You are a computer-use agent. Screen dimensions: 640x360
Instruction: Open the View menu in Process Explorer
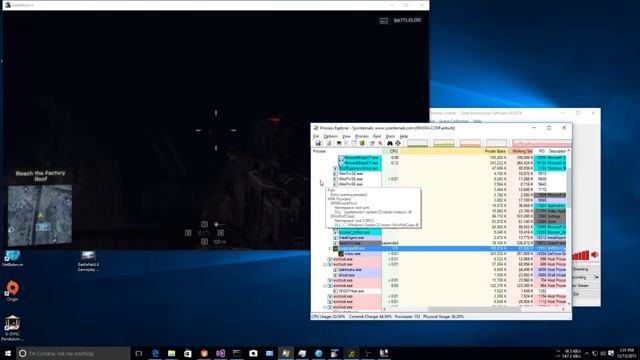(346, 136)
